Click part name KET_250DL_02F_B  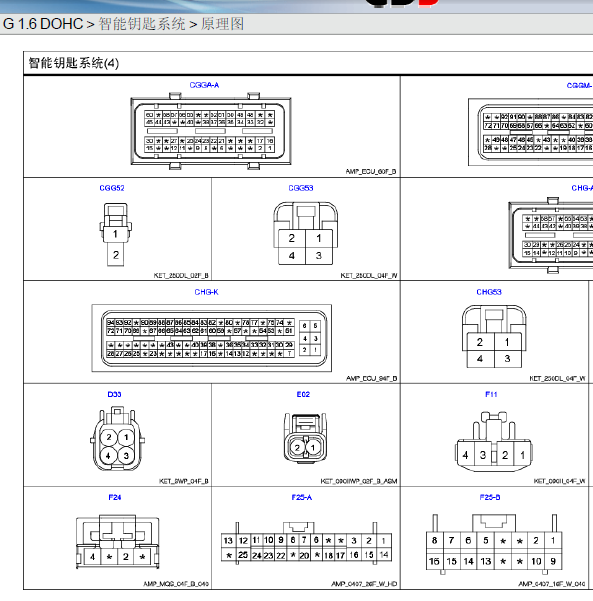[x=181, y=276]
